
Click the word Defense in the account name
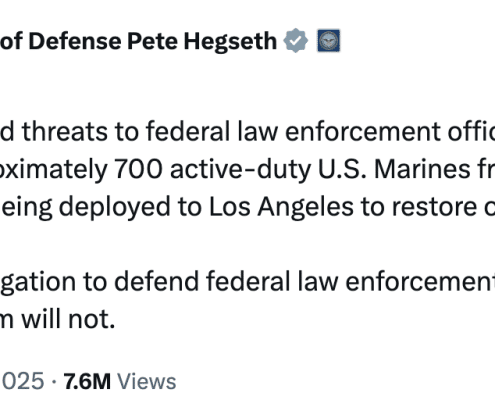[75, 41]
